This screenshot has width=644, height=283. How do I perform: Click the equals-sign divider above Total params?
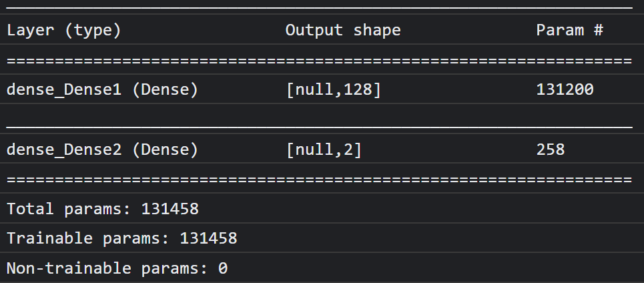coord(319,180)
